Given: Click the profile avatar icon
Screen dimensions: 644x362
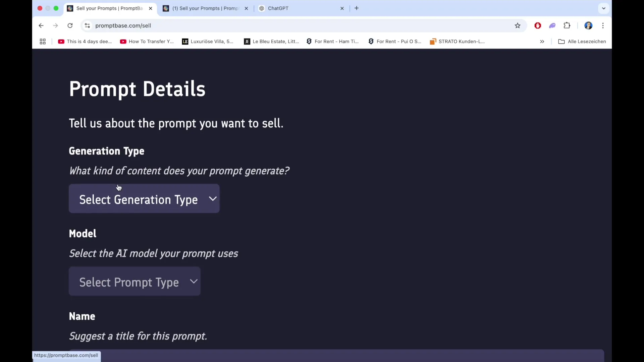Looking at the screenshot, I should click(x=589, y=25).
